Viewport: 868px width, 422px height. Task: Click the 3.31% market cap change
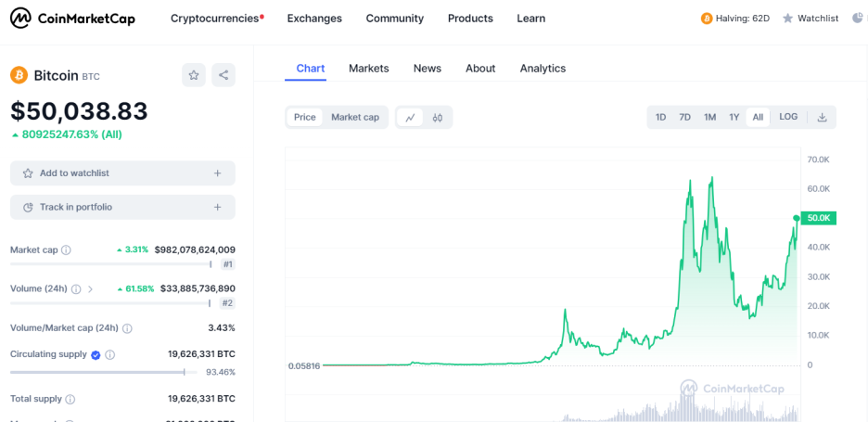[x=133, y=249]
